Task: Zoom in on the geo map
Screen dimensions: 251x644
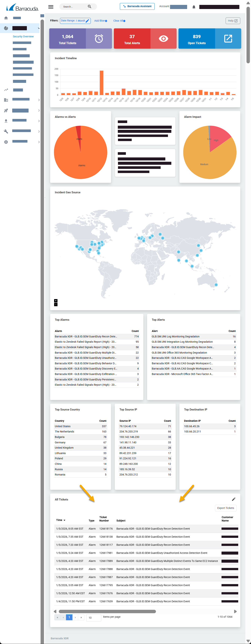Action: (56, 301)
